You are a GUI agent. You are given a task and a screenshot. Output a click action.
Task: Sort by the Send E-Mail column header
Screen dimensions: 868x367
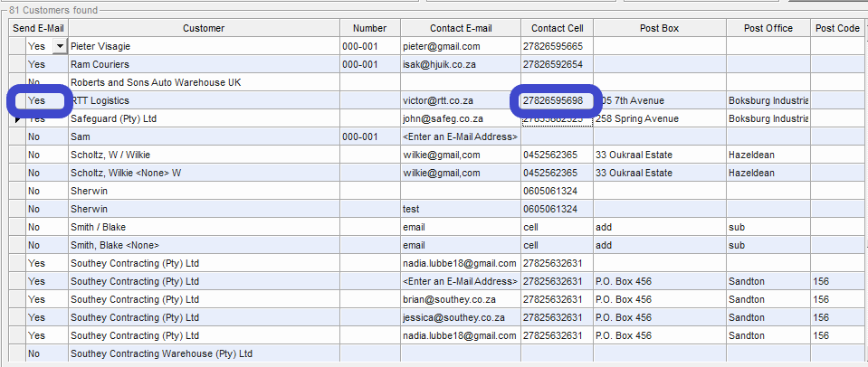coord(39,28)
